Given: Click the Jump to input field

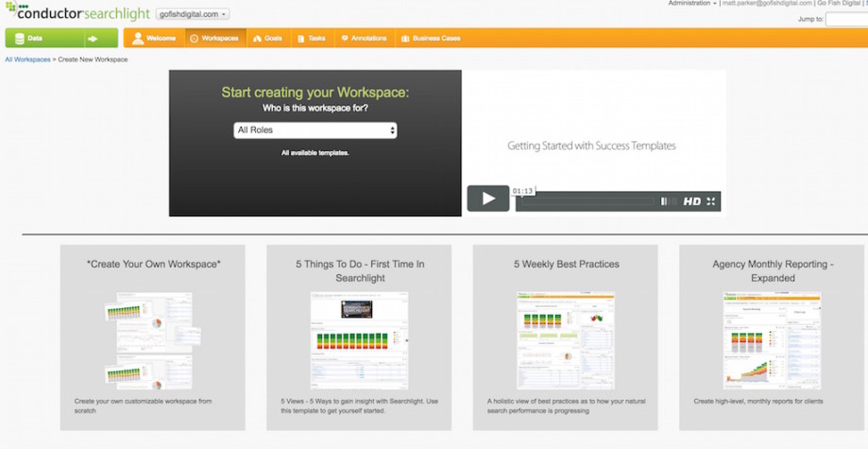Looking at the screenshot, I should (x=847, y=20).
